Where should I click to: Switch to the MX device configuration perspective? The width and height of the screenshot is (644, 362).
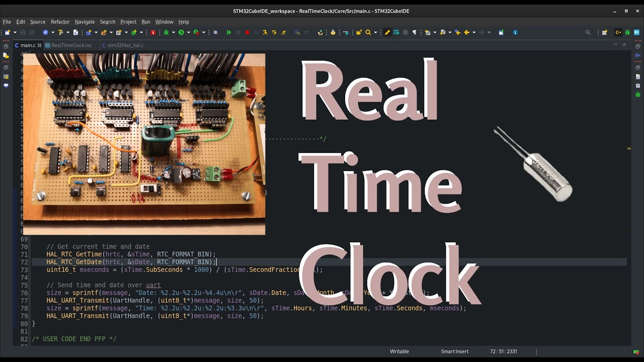point(636,32)
